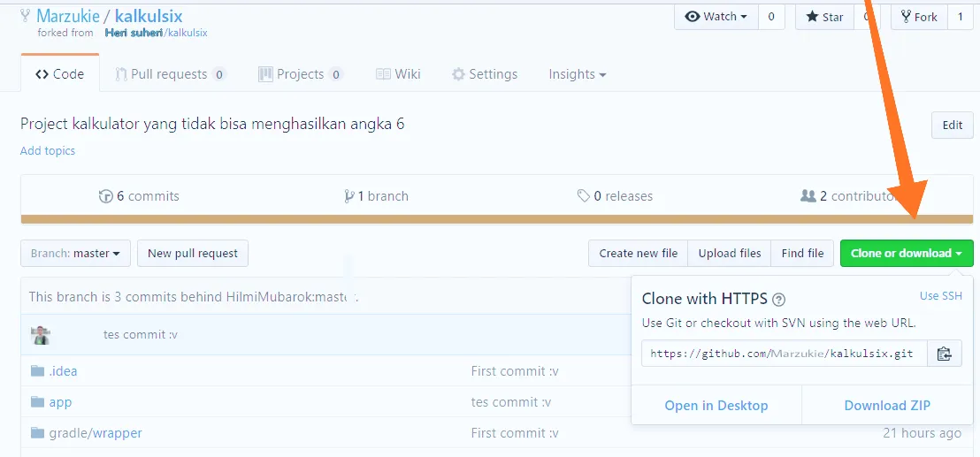Open the kalkulsix repository link
Screen dimensions: 980x457
coord(149,16)
